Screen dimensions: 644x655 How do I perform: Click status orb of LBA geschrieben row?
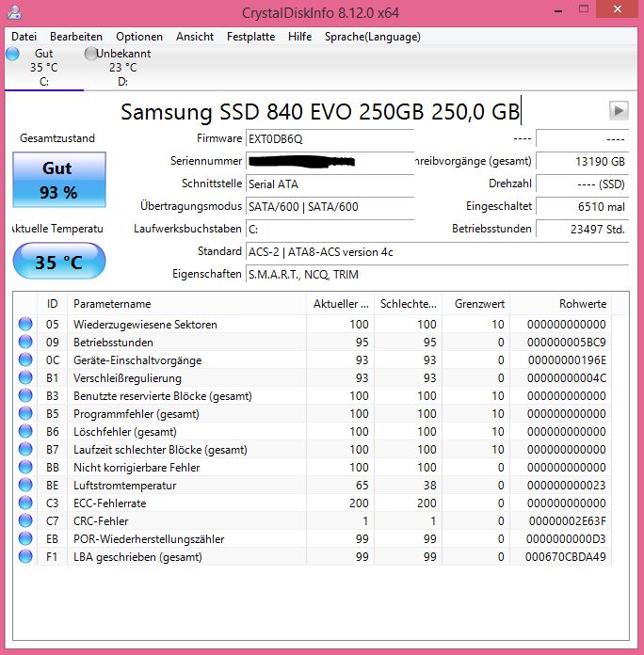click(25, 556)
